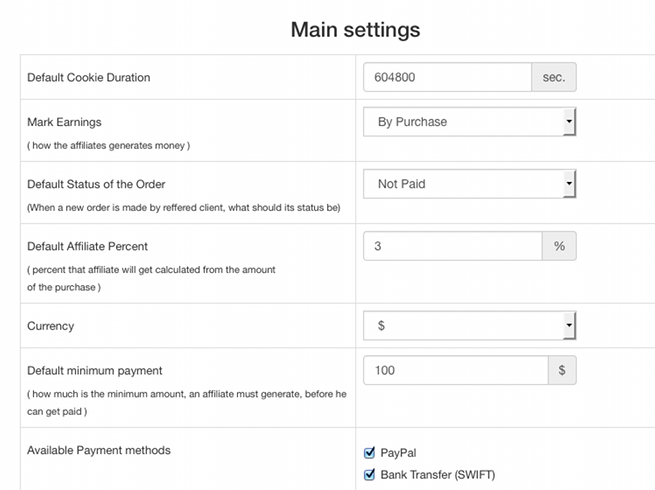
Task: Click the Default Status of the Order label
Action: tap(96, 184)
